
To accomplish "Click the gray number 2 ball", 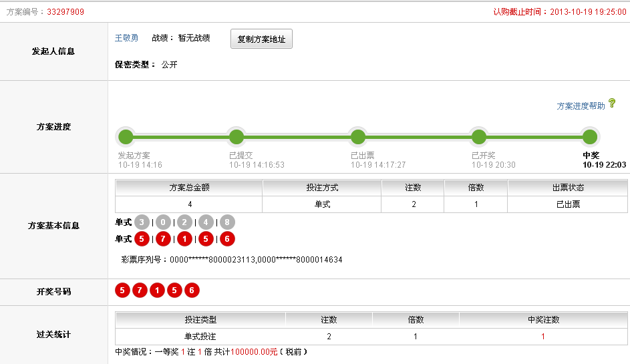I will [184, 222].
